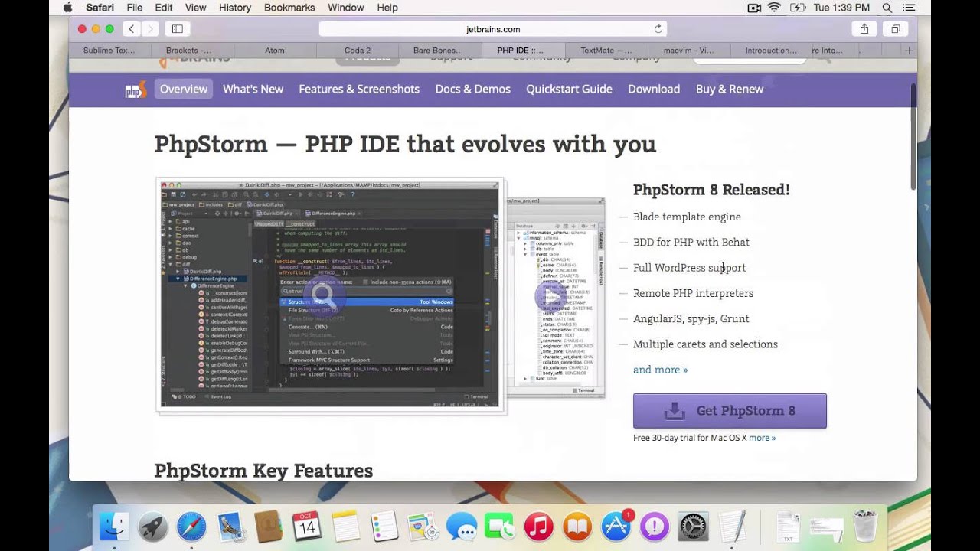Open Calendar showing Oct 14
The image size is (980, 551).
tap(307, 527)
